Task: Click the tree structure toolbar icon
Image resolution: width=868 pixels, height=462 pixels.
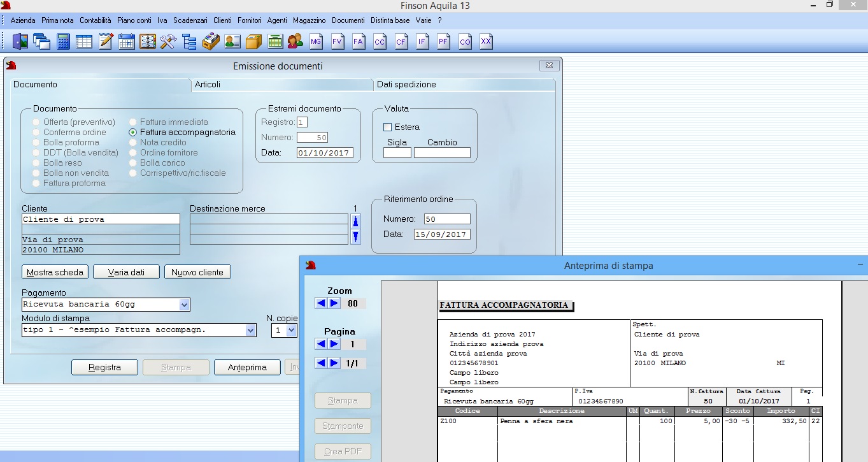Action: coord(189,42)
